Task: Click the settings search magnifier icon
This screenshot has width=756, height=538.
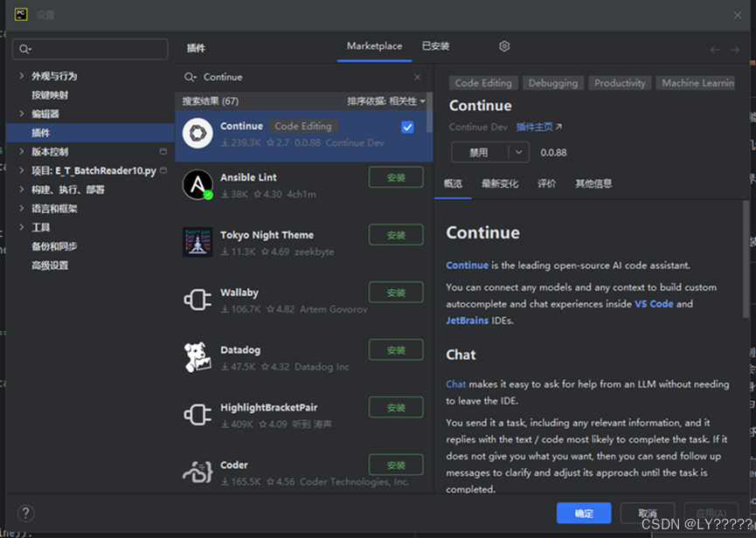Action: pyautogui.click(x=25, y=49)
